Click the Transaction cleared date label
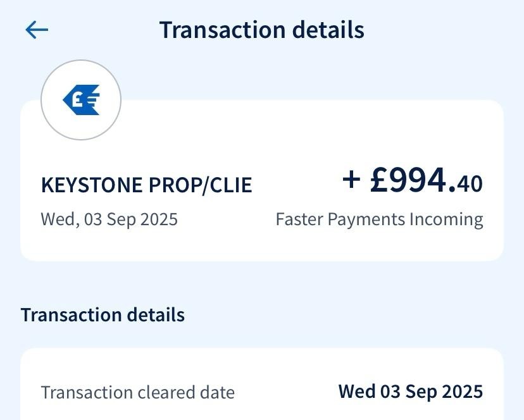Image resolution: width=524 pixels, height=420 pixels. [x=137, y=392]
